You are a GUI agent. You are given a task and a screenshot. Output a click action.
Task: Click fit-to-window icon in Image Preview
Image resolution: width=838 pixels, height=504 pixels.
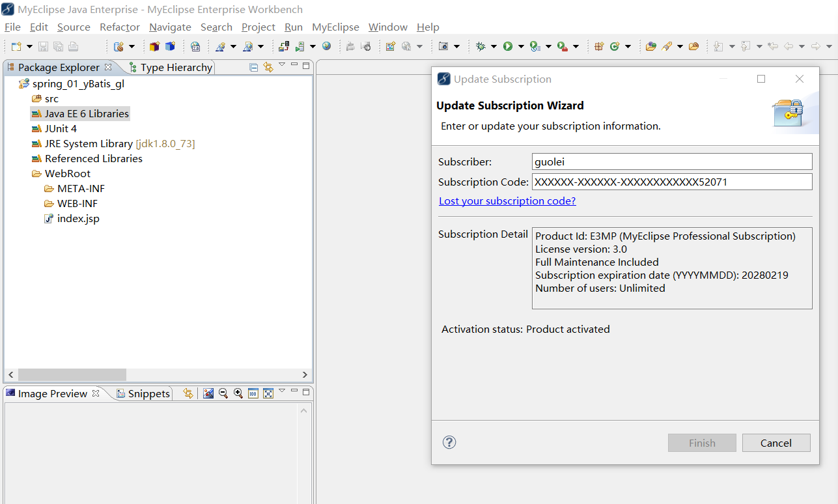[x=268, y=393]
